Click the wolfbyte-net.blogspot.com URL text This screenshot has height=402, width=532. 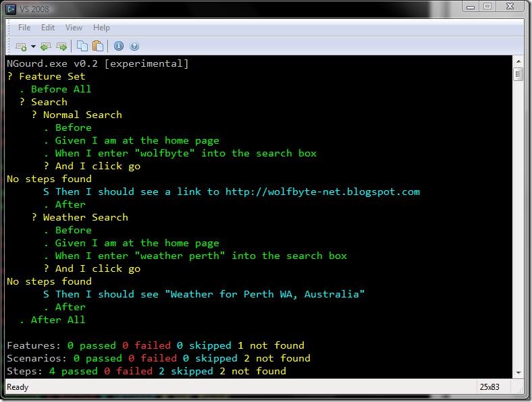322,192
